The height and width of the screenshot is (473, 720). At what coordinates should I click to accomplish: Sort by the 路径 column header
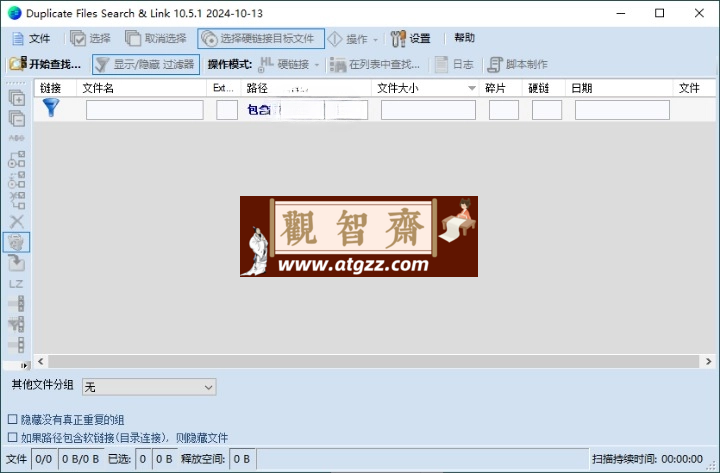[306, 88]
